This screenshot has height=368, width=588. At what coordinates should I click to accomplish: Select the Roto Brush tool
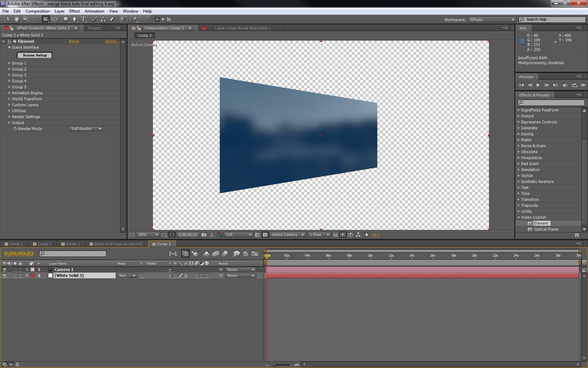[123, 19]
